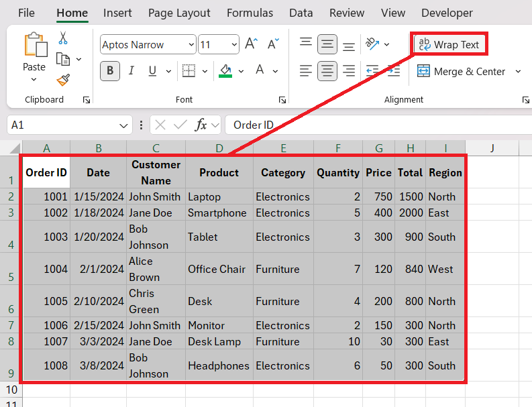Switch to the Insert tab

click(117, 13)
